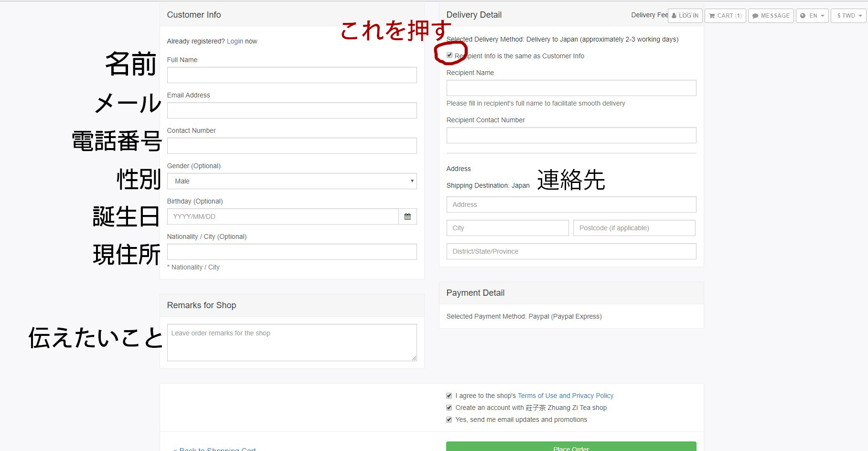Toggle the Terms of Use agreement checkbox
The height and width of the screenshot is (451, 868).
[x=449, y=396]
